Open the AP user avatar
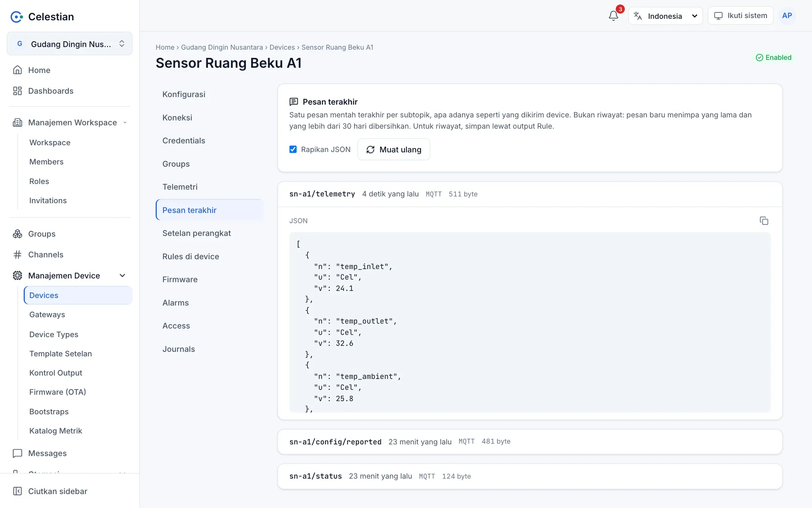 click(x=787, y=16)
